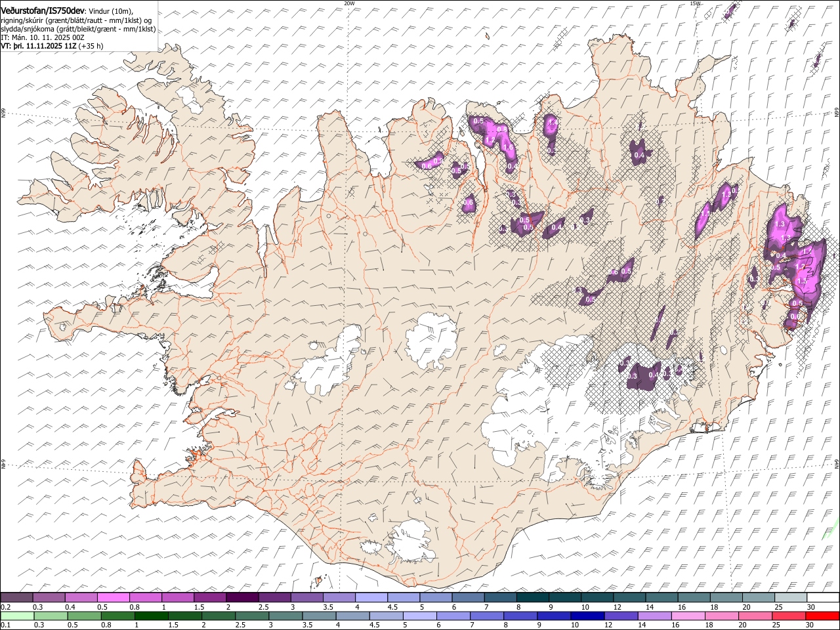Pick the top legend swatch between 25 and 30
This screenshot has height=630, width=840.
pos(791,597)
